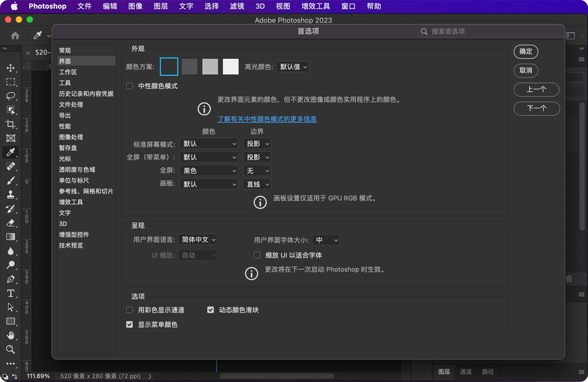This screenshot has width=588, height=382.
Task: Select the Move tool
Action: [10, 68]
